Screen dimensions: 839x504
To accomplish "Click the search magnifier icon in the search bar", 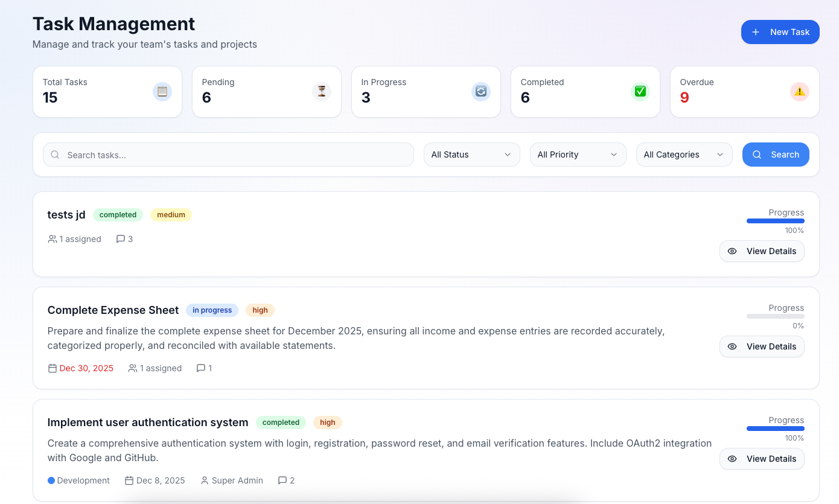I will [55, 155].
